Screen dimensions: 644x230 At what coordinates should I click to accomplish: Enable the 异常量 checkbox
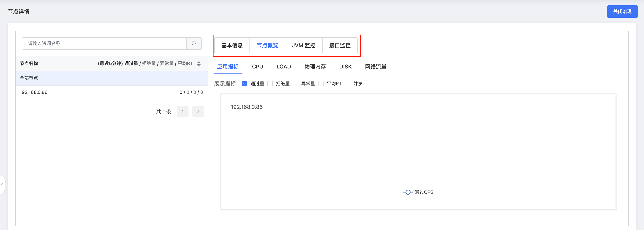(295, 83)
